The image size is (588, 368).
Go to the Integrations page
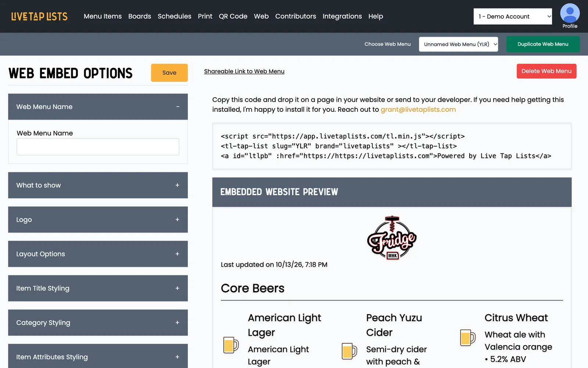pyautogui.click(x=342, y=16)
